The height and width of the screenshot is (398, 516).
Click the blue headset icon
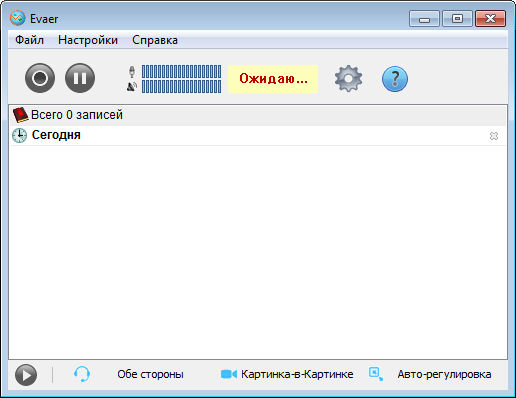(82, 374)
